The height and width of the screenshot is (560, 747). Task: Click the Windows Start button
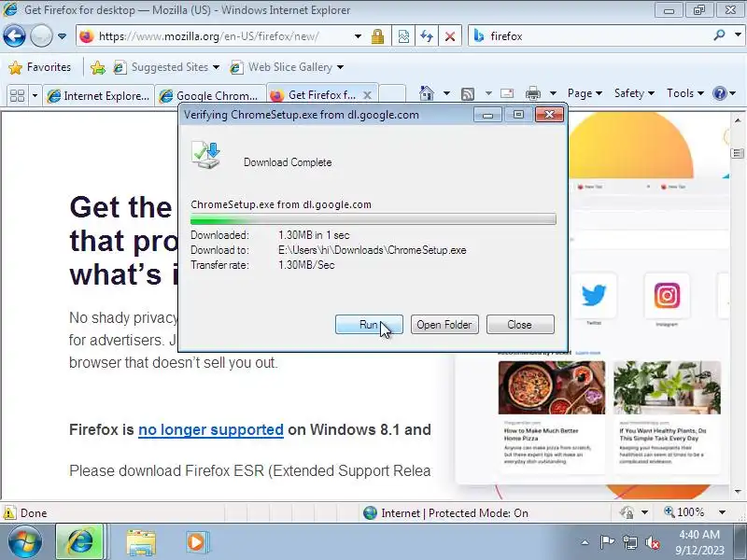[x=25, y=542]
